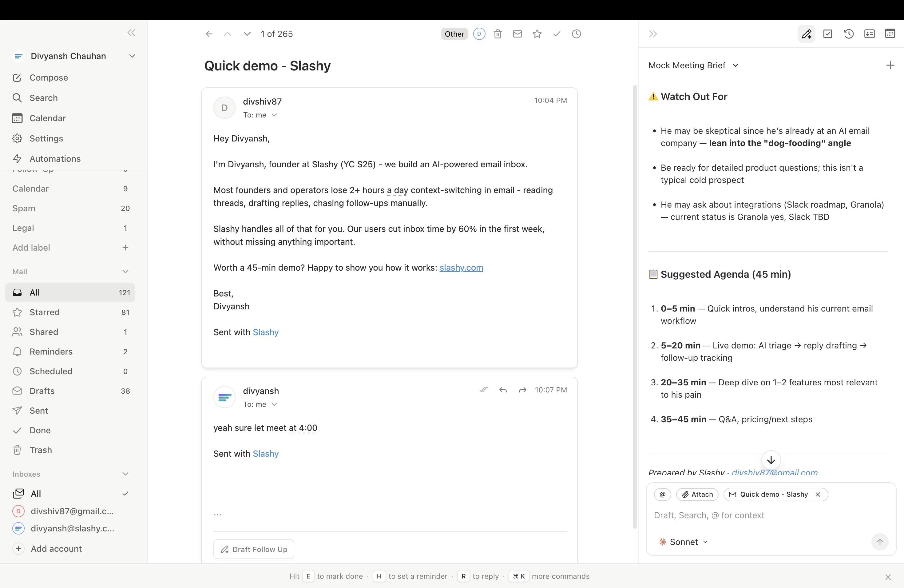Image resolution: width=904 pixels, height=588 pixels.
Task: Collapse the Mail section
Action: [x=125, y=272]
